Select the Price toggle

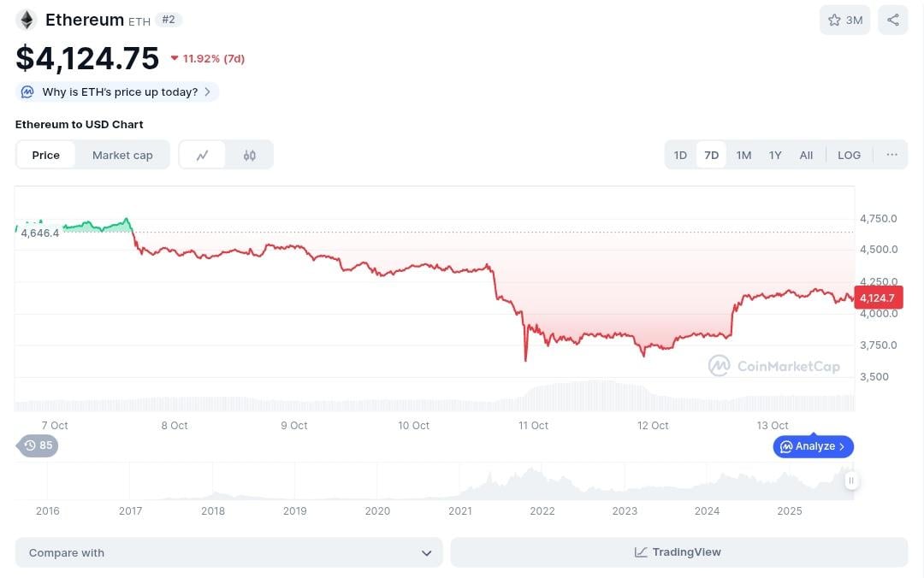coord(46,155)
